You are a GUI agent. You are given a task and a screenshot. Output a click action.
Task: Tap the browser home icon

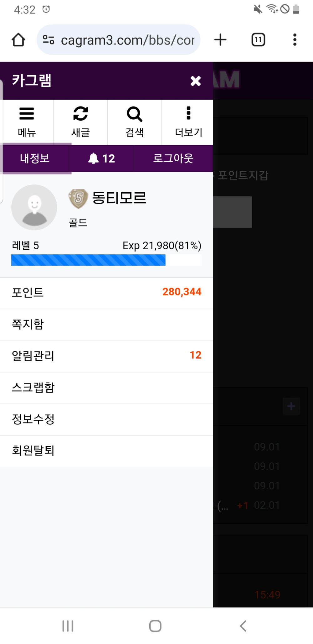pyautogui.click(x=18, y=40)
